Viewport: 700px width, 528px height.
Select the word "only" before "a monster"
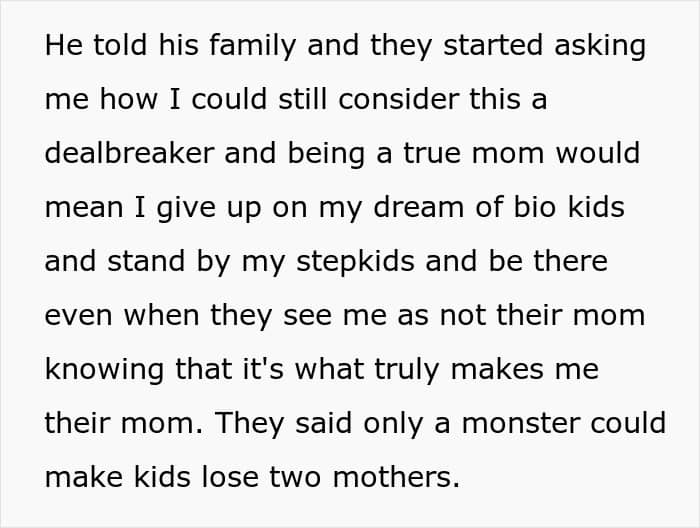(x=393, y=424)
